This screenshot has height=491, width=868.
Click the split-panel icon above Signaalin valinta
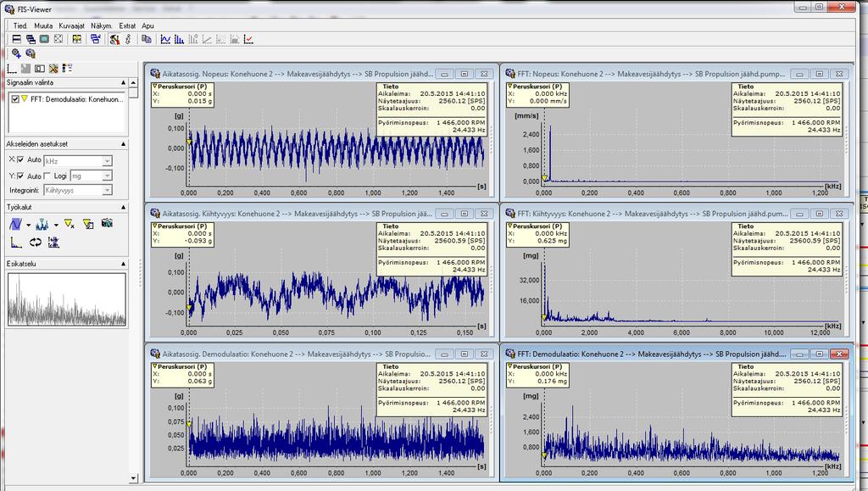[x=39, y=69]
